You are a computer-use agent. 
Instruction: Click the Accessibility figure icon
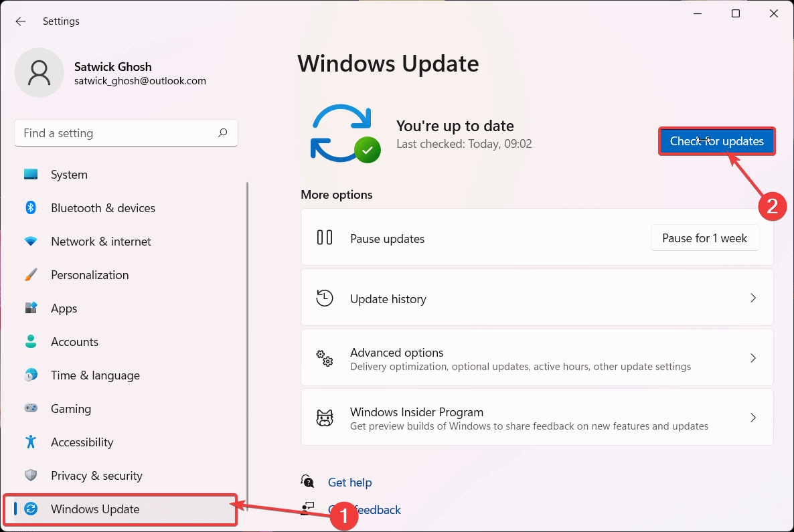click(31, 442)
